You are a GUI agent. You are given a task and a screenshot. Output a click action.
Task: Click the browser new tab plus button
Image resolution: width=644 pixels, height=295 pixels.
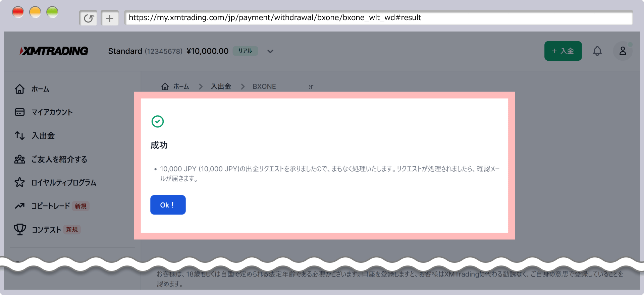[110, 18]
